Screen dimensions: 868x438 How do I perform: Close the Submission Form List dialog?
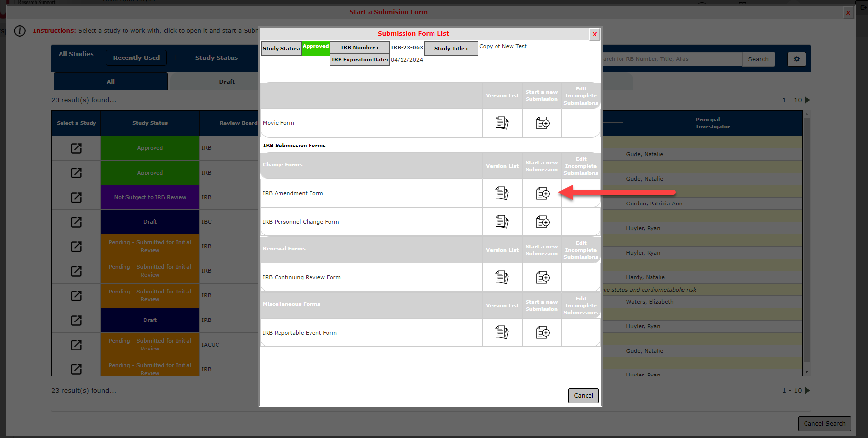tap(595, 34)
